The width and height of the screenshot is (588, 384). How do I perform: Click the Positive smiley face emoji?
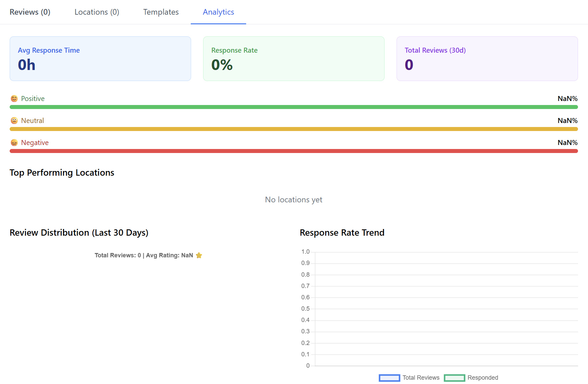(x=14, y=99)
